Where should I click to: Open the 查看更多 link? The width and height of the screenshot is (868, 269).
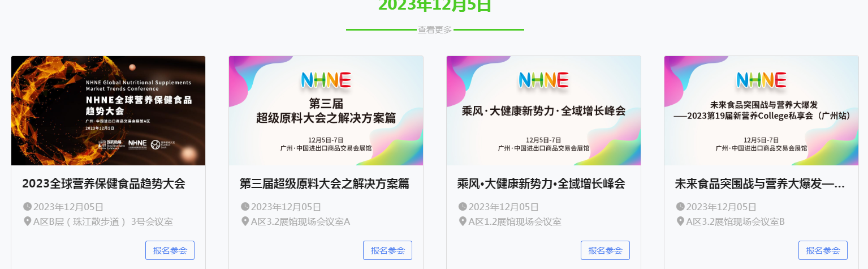pyautogui.click(x=435, y=30)
